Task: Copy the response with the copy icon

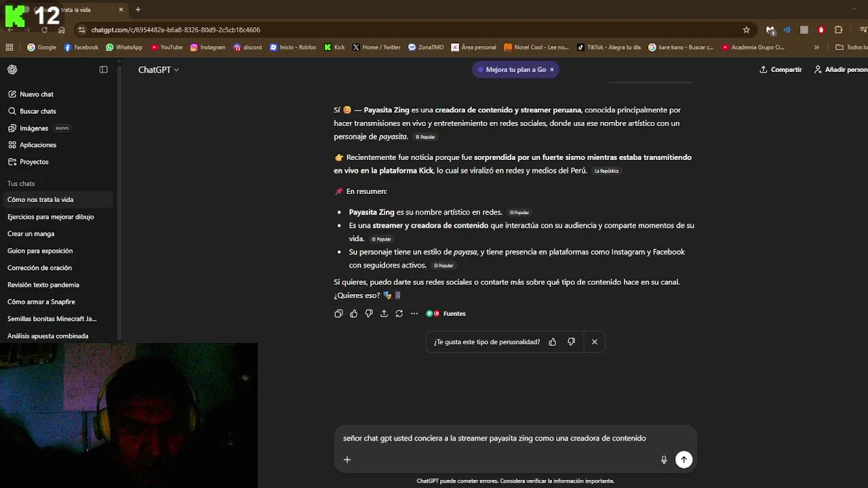Action: click(x=339, y=314)
